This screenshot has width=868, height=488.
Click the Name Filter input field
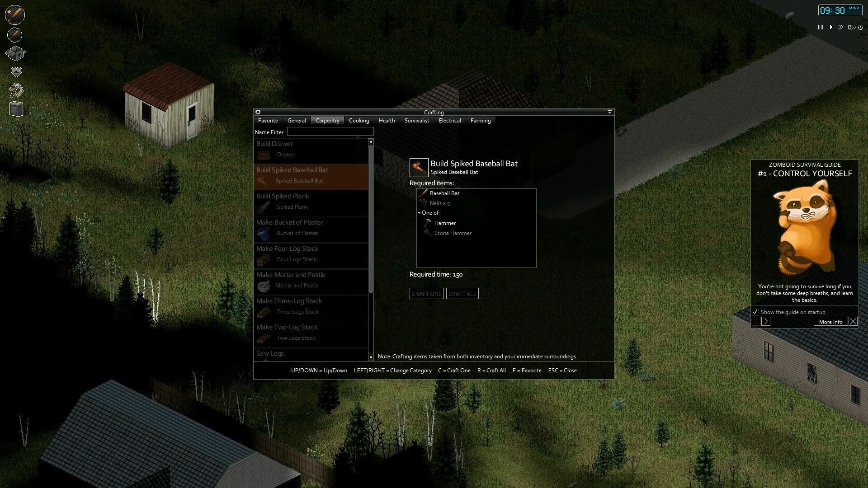(x=330, y=131)
